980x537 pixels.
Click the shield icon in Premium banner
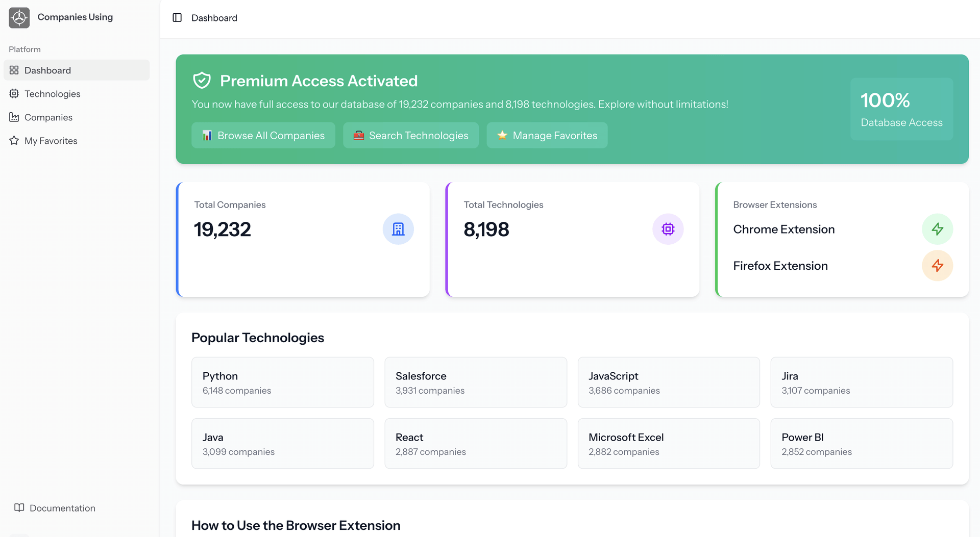click(202, 81)
